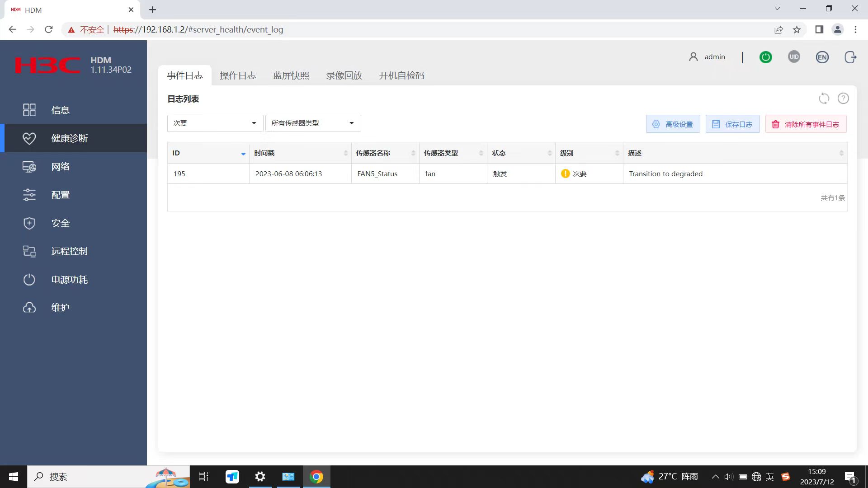This screenshot has height=488, width=868.
Task: Open 电源功耗 in the sidebar
Action: pos(69,280)
